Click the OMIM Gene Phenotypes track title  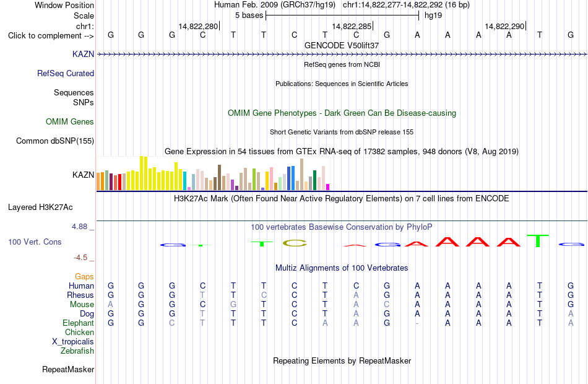342,113
